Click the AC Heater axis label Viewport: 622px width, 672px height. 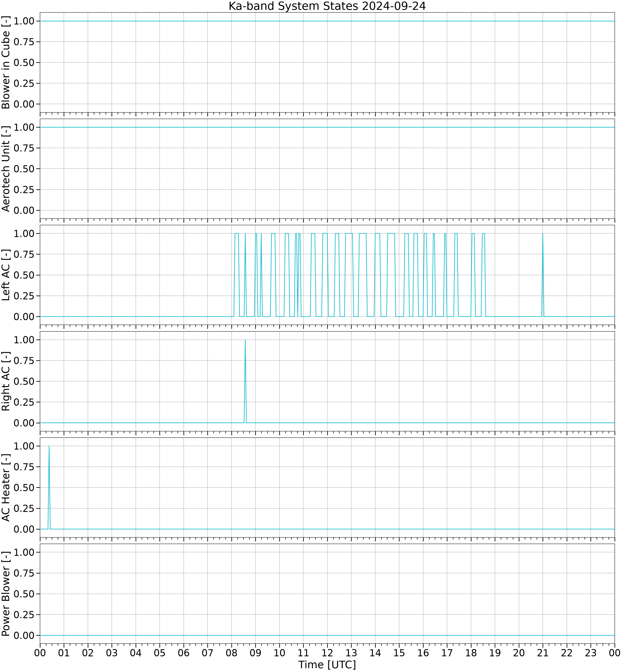coord(6,487)
